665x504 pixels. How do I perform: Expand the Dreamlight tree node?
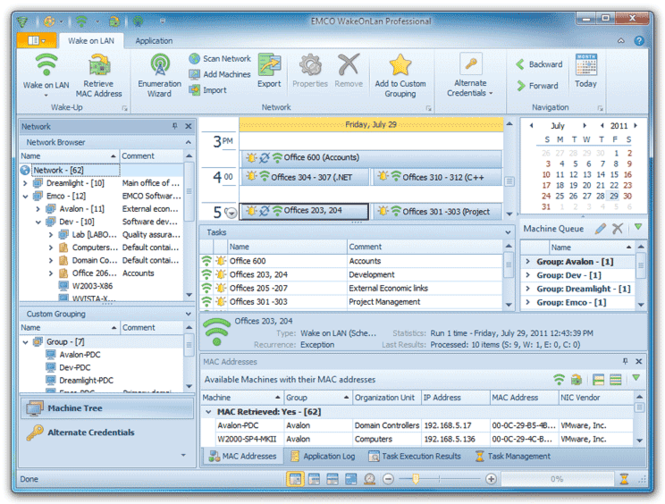tap(25, 183)
